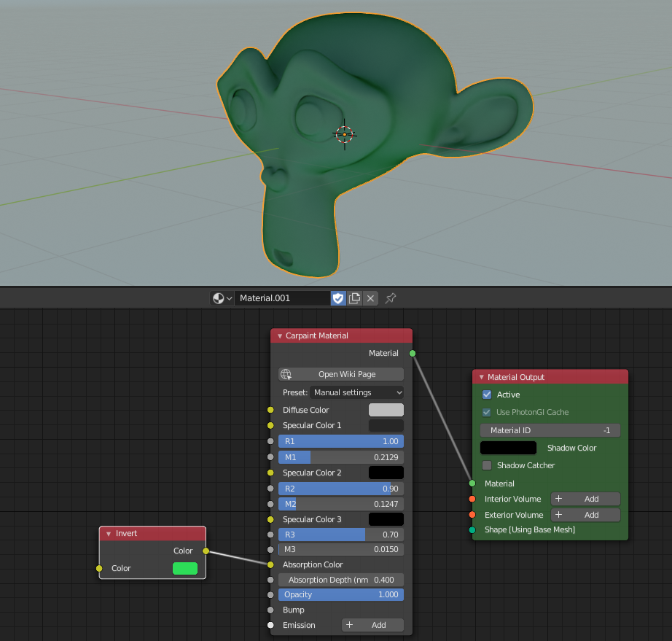The width and height of the screenshot is (672, 641).
Task: Open the material browse dropdown icon
Action: coord(222,298)
